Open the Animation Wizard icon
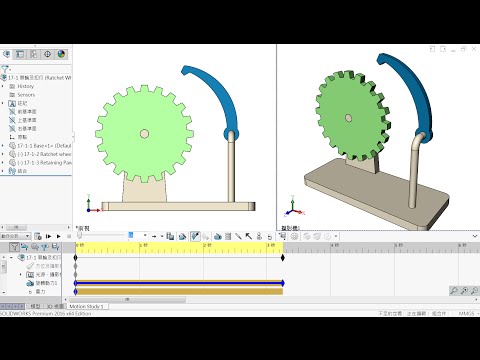 click(182, 236)
